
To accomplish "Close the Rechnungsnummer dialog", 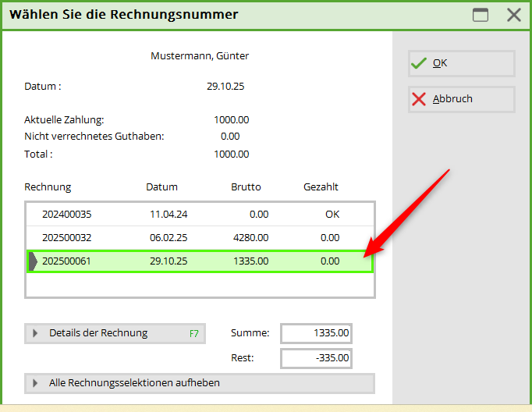I will (x=514, y=15).
